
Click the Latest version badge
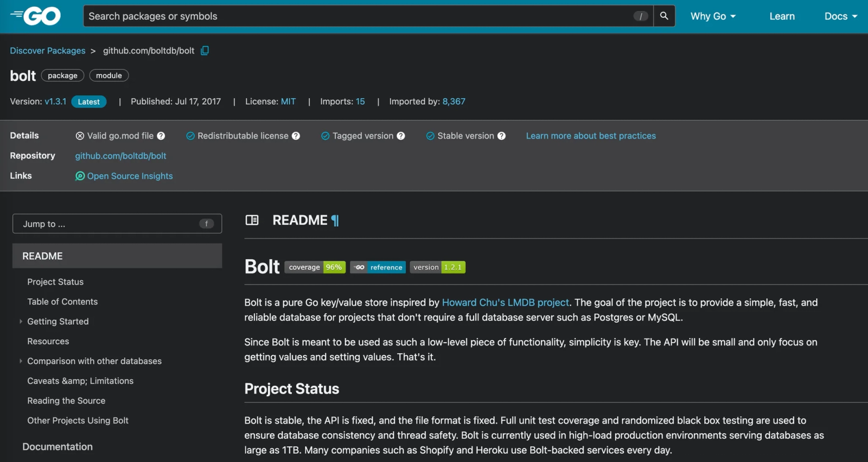point(89,102)
